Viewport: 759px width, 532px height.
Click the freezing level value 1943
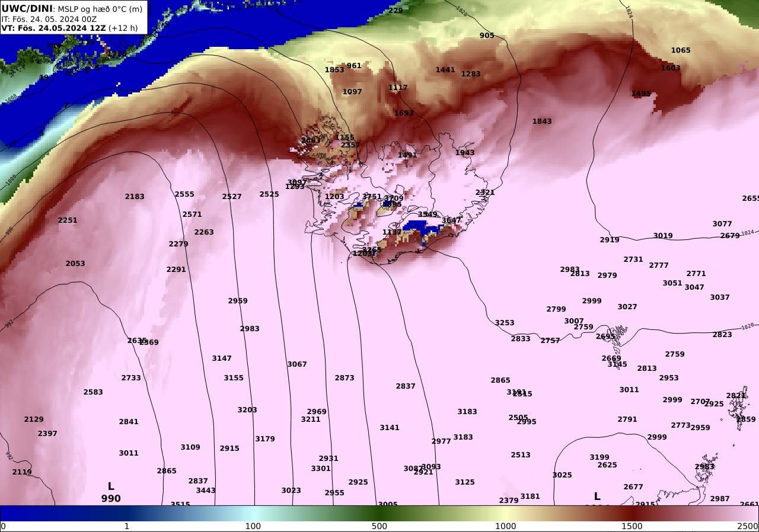[x=465, y=153]
